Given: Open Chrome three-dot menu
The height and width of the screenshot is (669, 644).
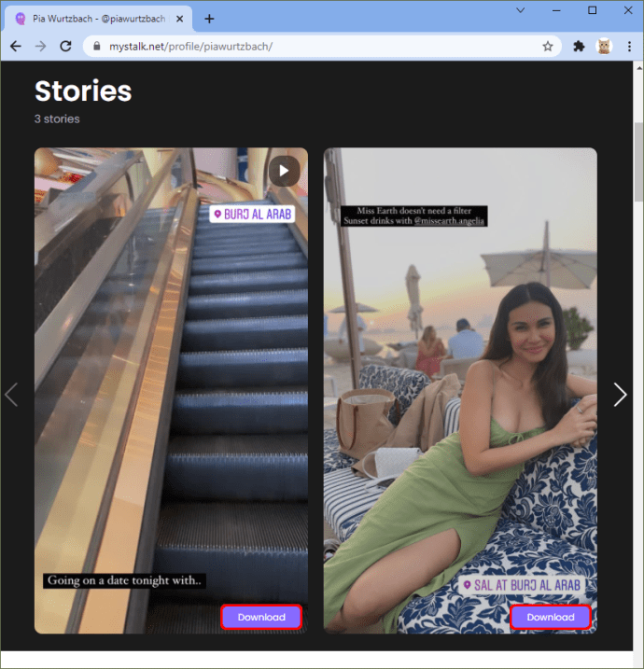Looking at the screenshot, I should [629, 46].
